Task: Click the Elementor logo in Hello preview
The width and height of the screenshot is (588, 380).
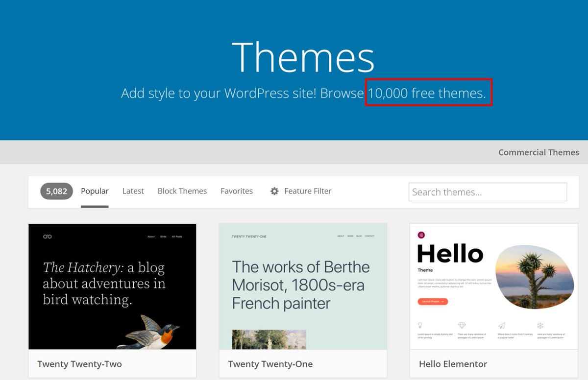Action: (421, 235)
